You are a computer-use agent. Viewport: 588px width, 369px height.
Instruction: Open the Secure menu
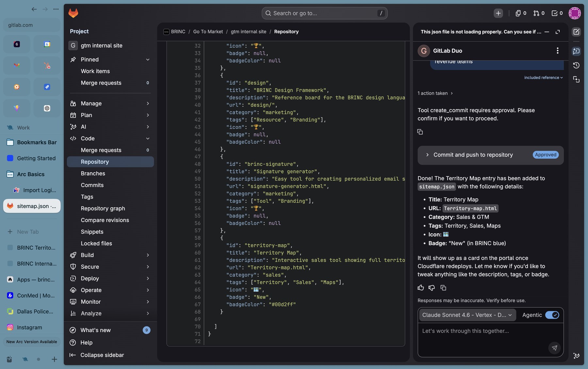click(110, 267)
